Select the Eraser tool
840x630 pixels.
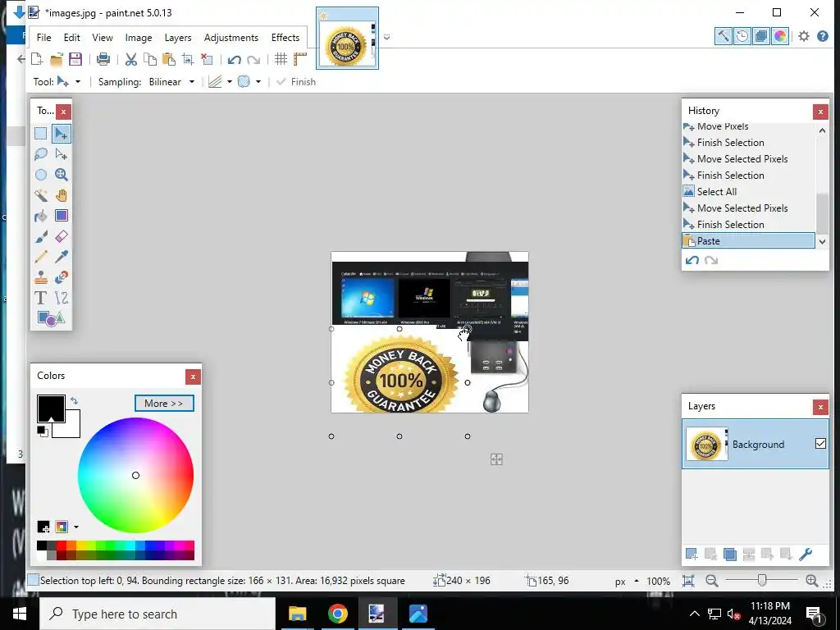(61, 236)
